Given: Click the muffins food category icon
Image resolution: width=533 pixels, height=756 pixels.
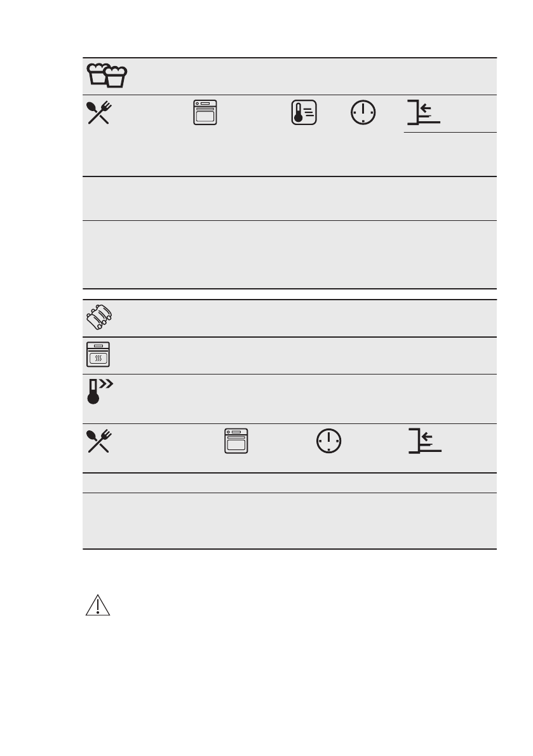Looking at the screenshot, I should tap(107, 75).
